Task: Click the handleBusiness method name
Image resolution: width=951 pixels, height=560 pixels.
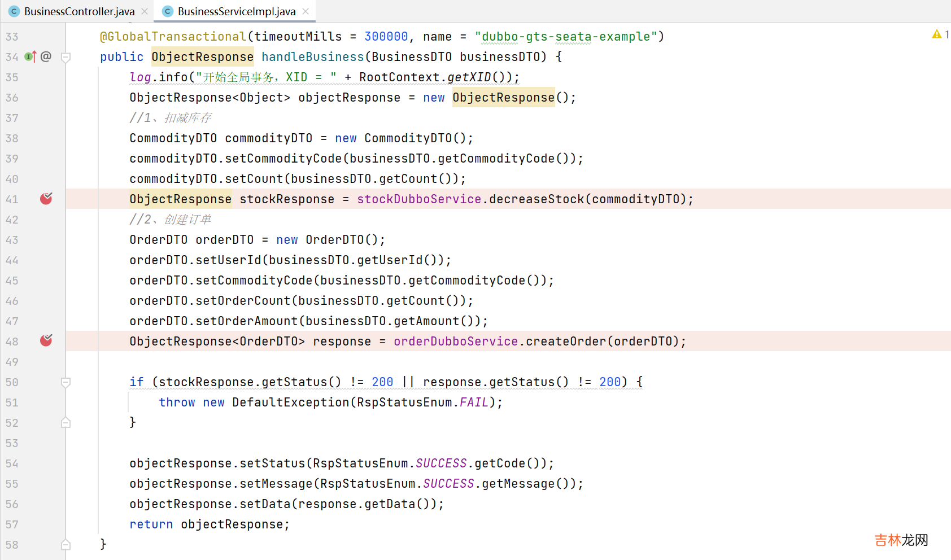Action: (312, 57)
